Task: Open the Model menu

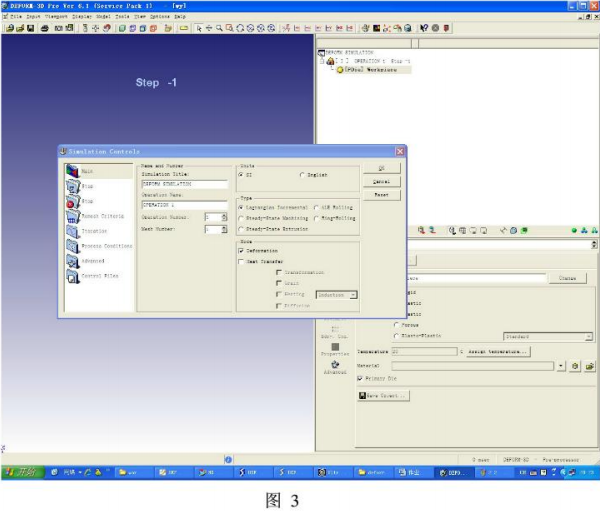Action: [x=103, y=17]
